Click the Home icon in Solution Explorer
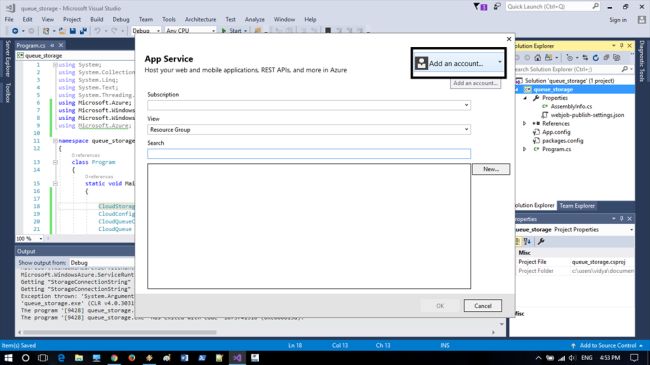The width and height of the screenshot is (650, 365). [538, 58]
